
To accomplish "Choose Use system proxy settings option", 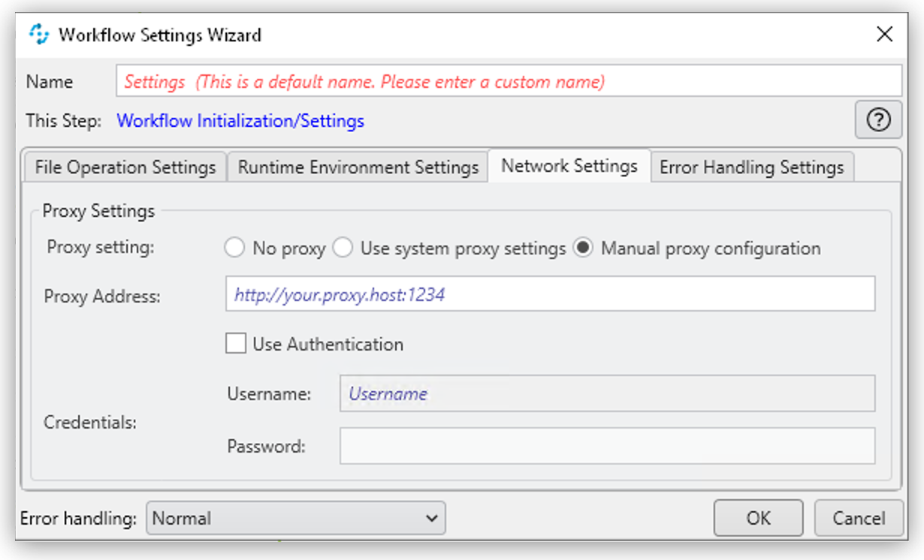I will click(x=343, y=248).
